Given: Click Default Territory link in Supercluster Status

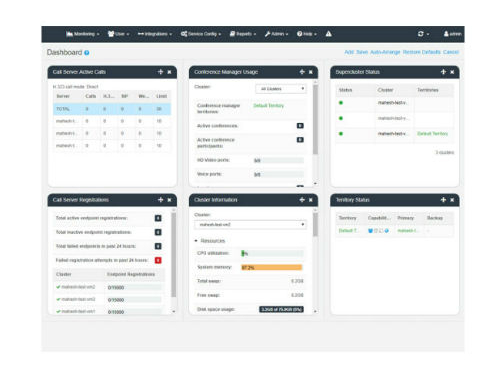Looking at the screenshot, I should tap(432, 134).
